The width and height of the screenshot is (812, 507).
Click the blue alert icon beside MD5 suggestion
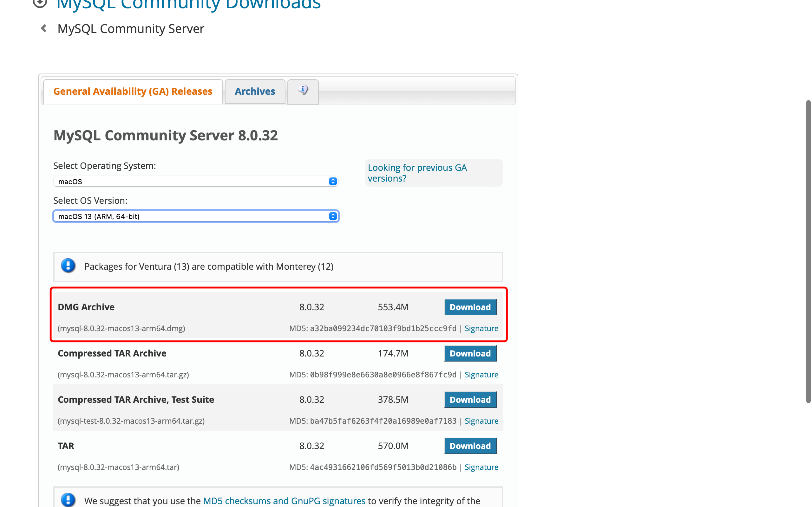(68, 500)
